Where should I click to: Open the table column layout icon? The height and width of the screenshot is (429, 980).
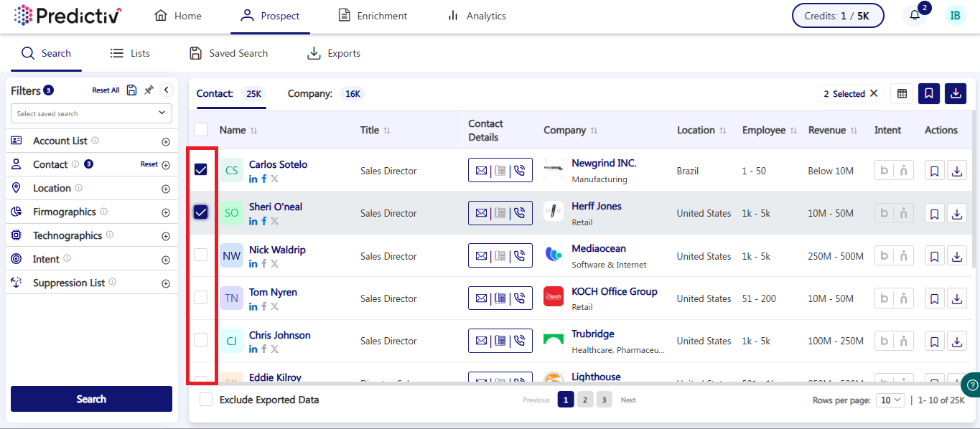coord(902,93)
